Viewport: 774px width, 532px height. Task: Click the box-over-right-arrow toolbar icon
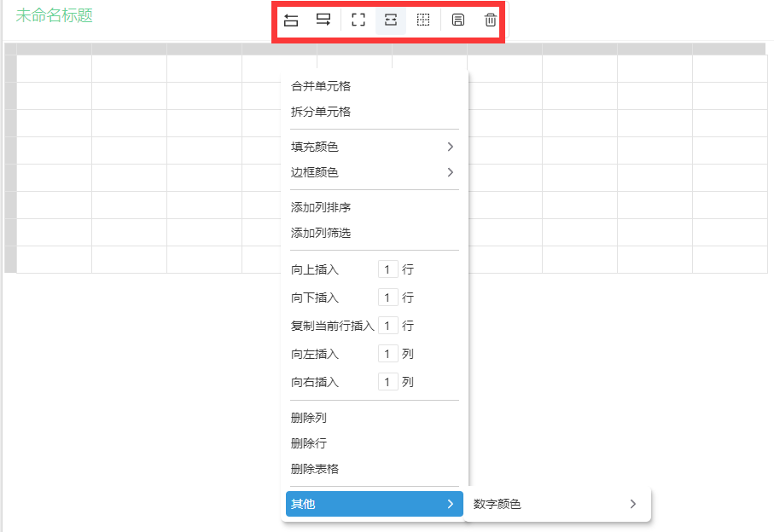coord(323,20)
